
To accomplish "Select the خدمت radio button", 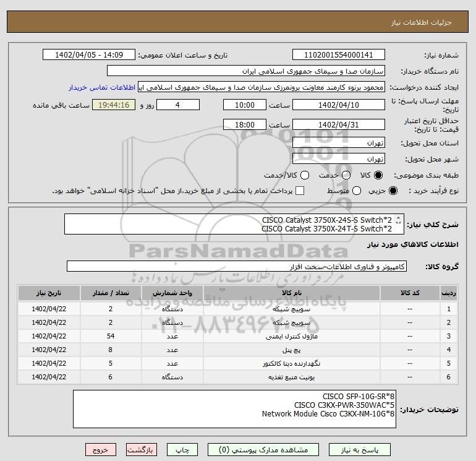I will (346, 175).
